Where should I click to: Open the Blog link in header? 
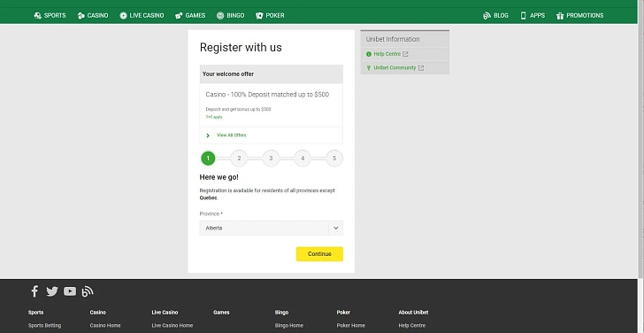click(x=495, y=16)
